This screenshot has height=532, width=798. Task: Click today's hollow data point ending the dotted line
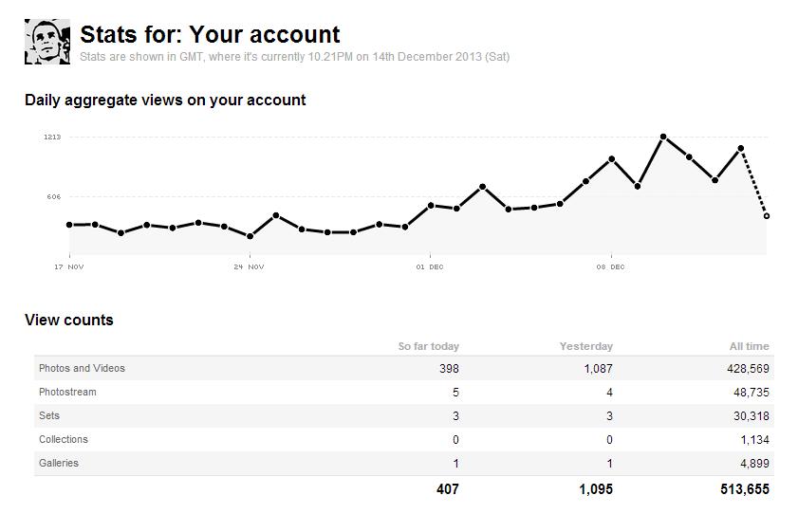point(767,216)
